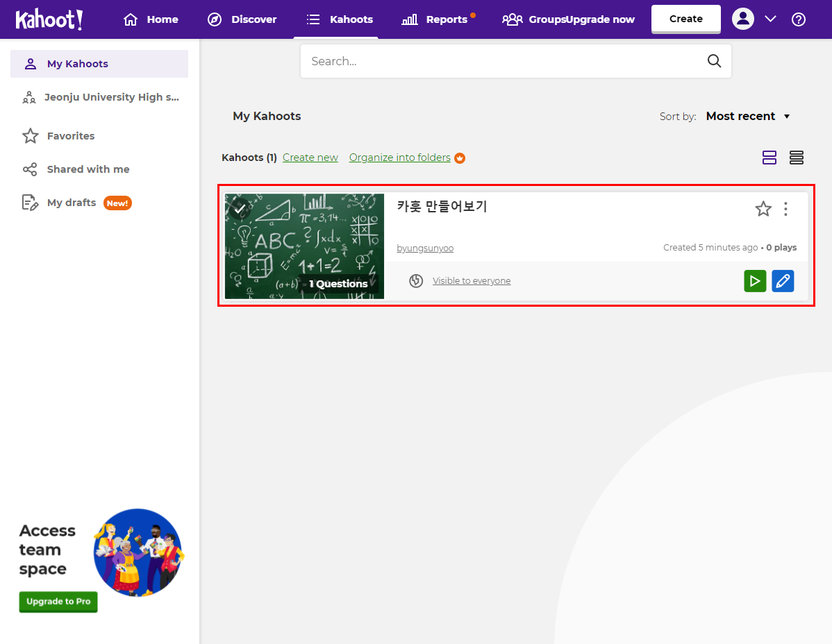Click the group icon beside Jeonju University
Screen dimensions: 832x644
click(x=29, y=98)
